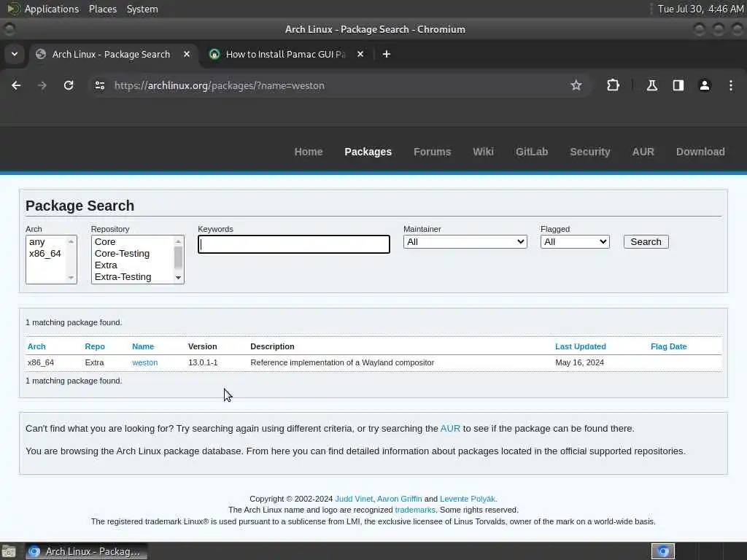The height and width of the screenshot is (560, 747).
Task: Open a new tab with the plus icon
Action: (x=387, y=54)
